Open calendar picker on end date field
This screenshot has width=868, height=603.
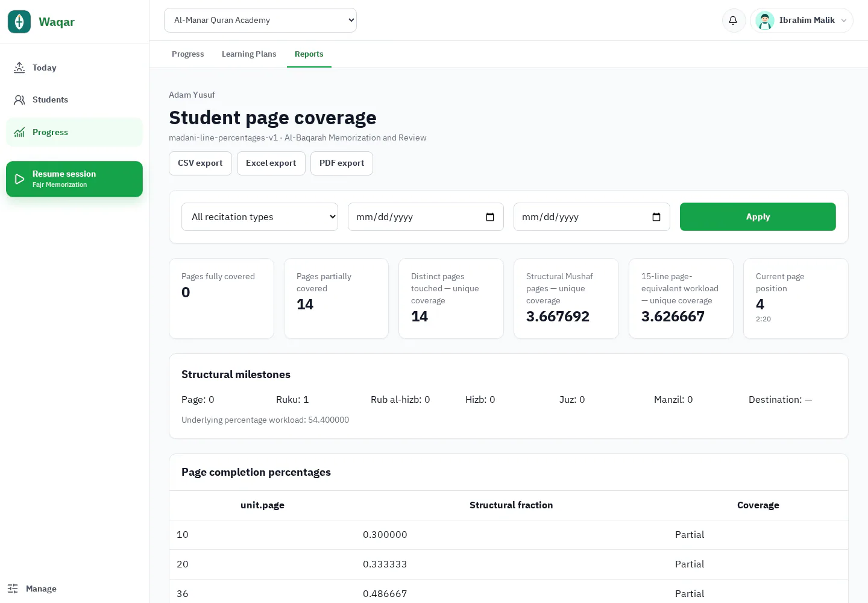[656, 216]
